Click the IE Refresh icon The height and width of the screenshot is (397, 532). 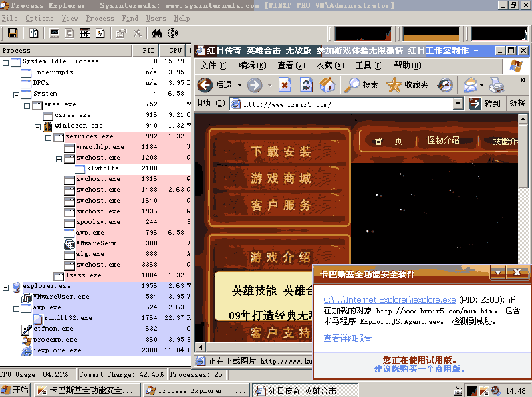click(306, 85)
